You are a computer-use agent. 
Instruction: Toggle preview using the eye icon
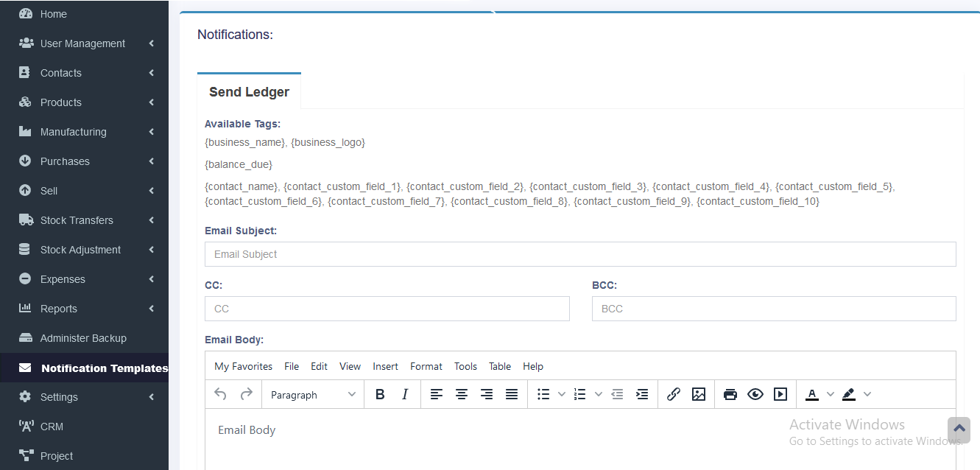pos(755,395)
